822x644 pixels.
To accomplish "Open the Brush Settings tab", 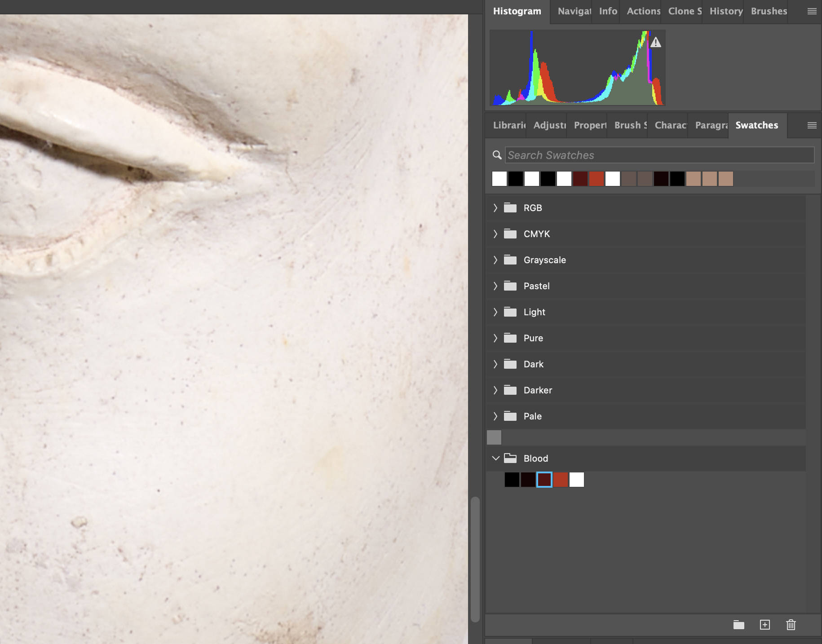I will point(630,125).
